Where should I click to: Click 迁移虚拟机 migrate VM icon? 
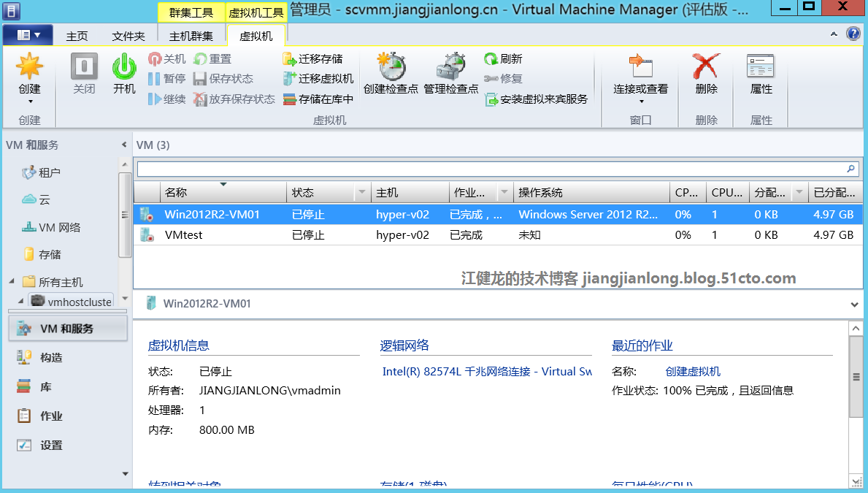290,79
